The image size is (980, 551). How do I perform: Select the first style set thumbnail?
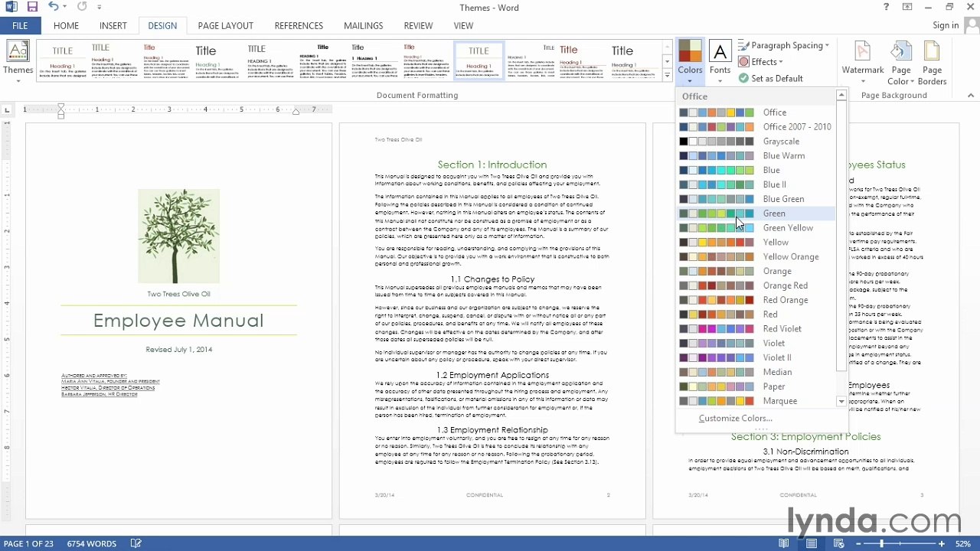pyautogui.click(x=63, y=61)
